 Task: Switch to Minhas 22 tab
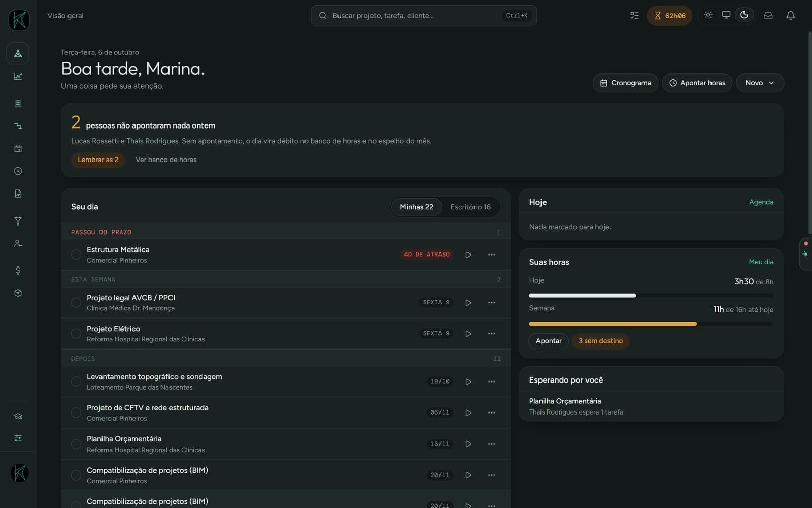(x=417, y=207)
